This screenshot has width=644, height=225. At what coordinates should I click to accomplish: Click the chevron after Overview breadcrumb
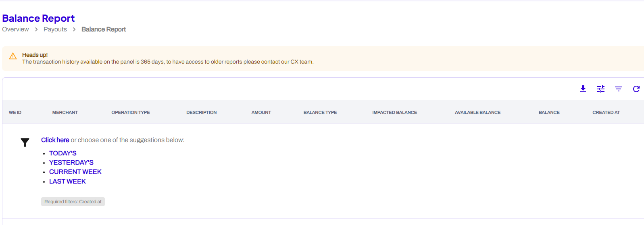pos(36,29)
